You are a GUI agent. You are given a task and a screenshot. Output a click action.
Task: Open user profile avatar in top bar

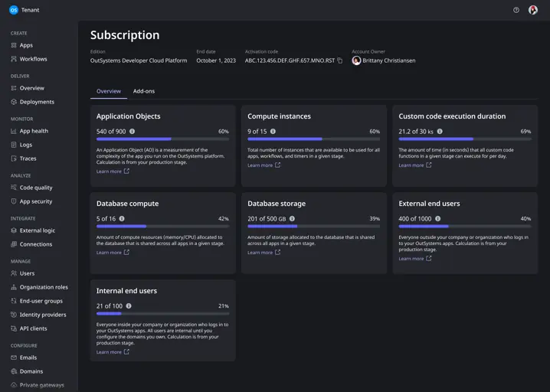click(533, 10)
